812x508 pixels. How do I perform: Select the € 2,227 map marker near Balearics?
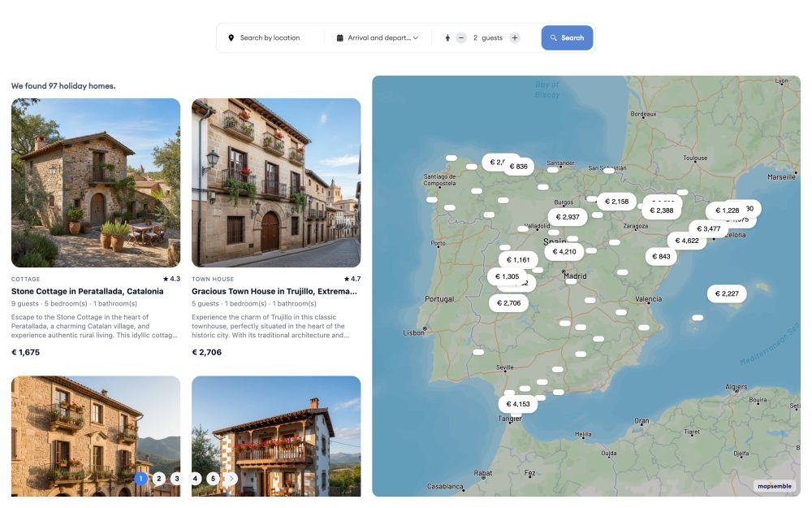click(727, 293)
